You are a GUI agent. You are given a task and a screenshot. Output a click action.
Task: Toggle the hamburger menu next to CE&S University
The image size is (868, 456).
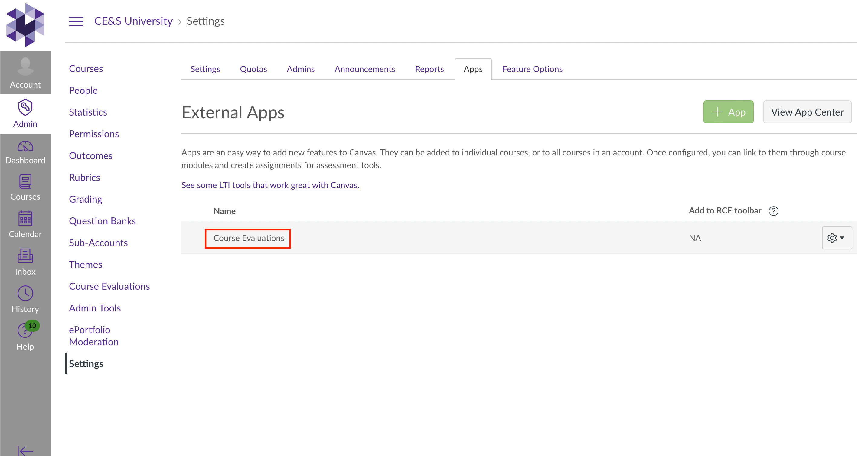(x=76, y=21)
